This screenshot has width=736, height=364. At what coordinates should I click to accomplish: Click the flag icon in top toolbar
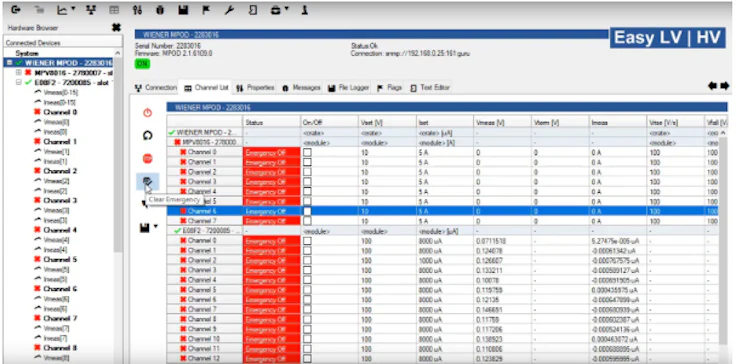click(206, 10)
